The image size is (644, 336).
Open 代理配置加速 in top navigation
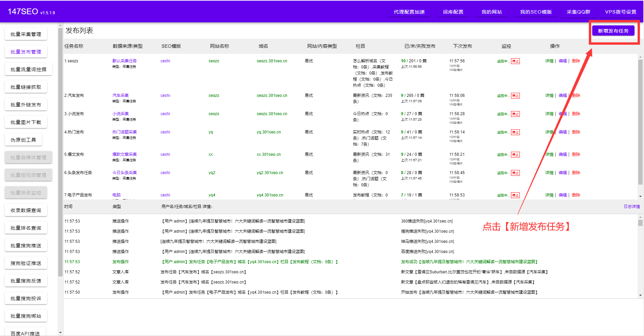(x=409, y=12)
